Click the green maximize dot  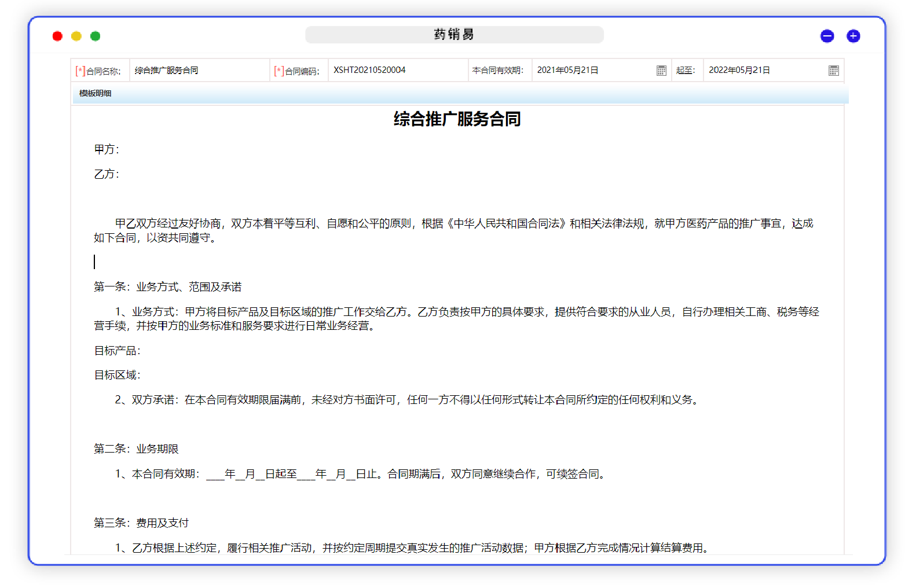pos(95,36)
